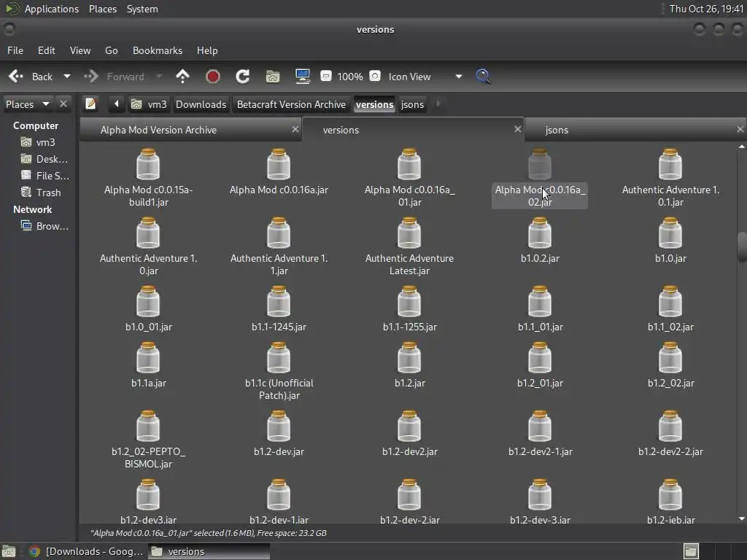Select Alpha Mod c0.0.16a_01.jar file
747x560 pixels.
click(x=409, y=178)
